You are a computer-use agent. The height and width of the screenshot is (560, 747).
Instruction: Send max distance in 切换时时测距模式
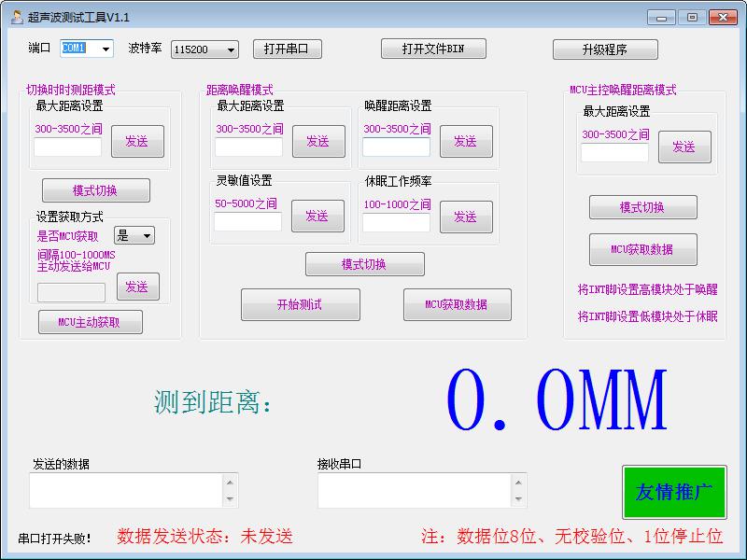tap(138, 142)
